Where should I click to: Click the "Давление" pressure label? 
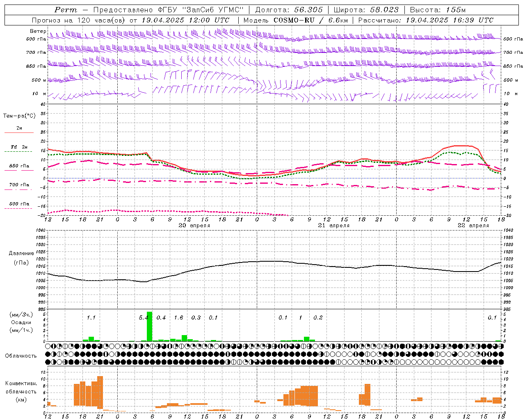[21, 253]
